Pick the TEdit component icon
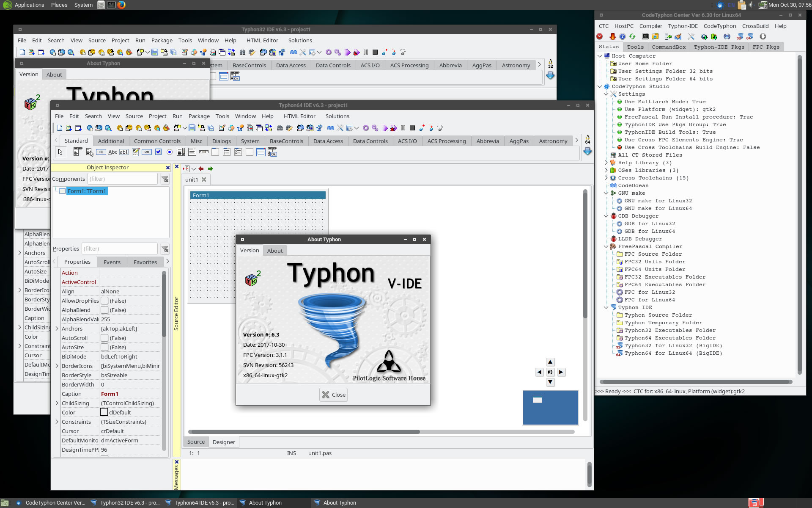Screen dimensions: 812x508 124,152
